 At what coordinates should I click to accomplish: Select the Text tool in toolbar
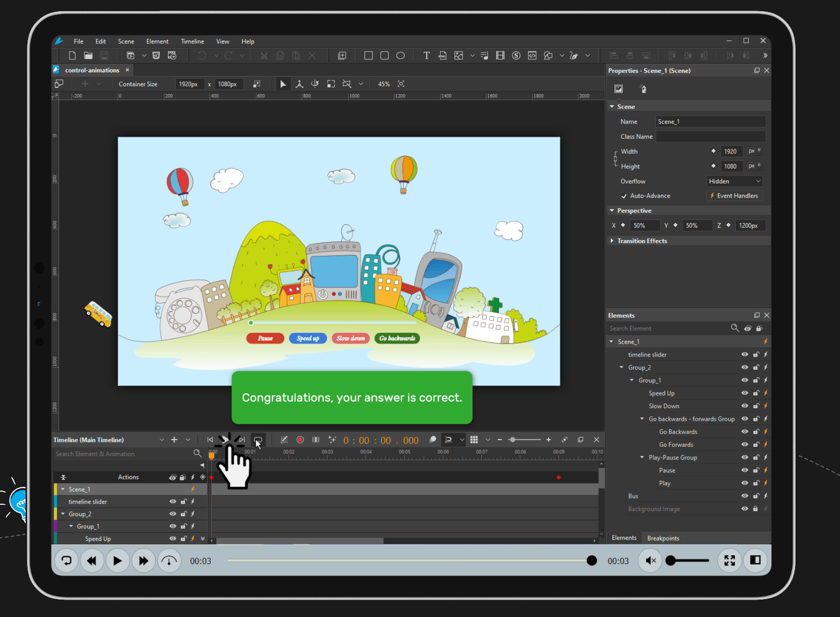(426, 55)
